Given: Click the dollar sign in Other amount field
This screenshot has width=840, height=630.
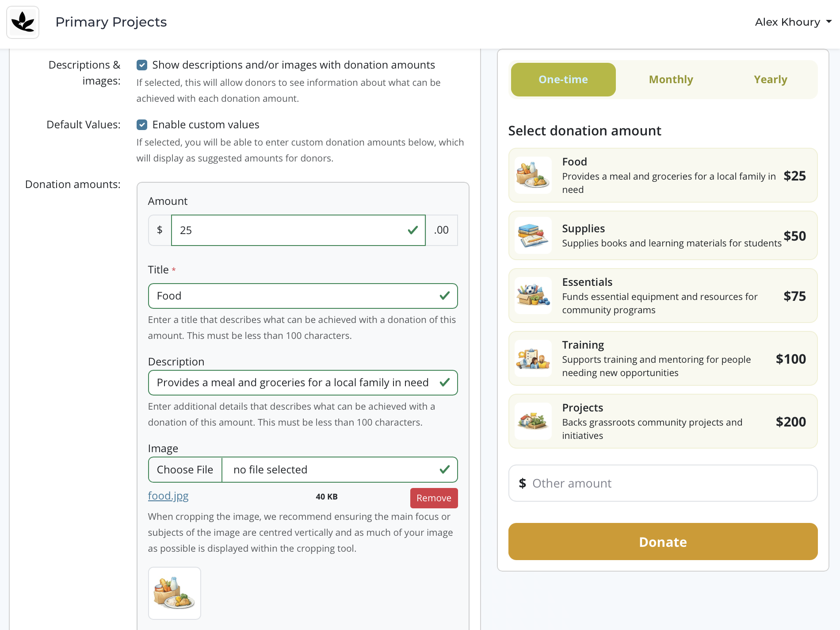Looking at the screenshot, I should tap(523, 483).
